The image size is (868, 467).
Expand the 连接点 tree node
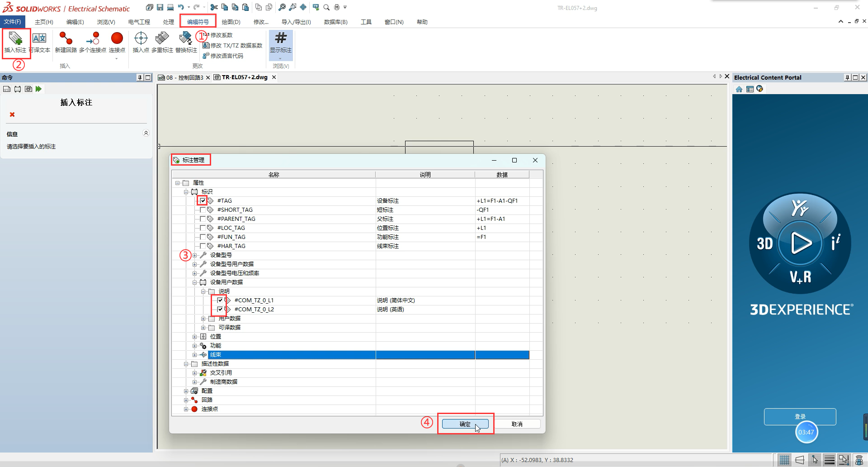click(x=186, y=409)
